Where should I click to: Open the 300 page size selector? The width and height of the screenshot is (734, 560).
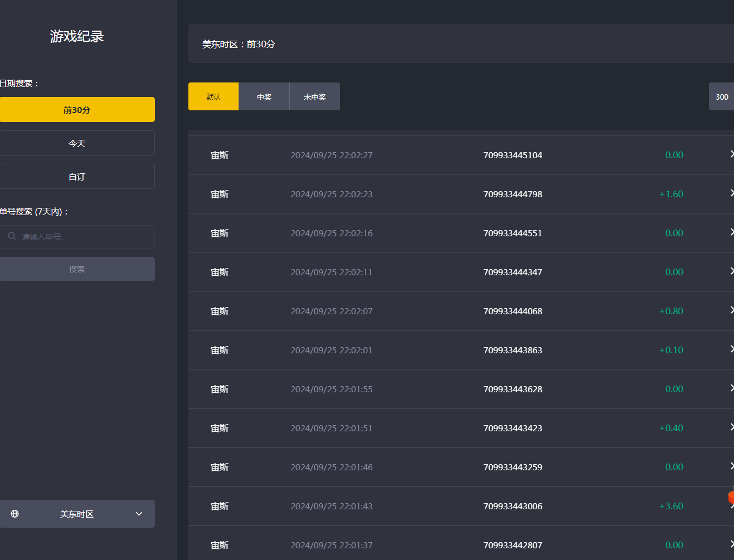pos(722,97)
